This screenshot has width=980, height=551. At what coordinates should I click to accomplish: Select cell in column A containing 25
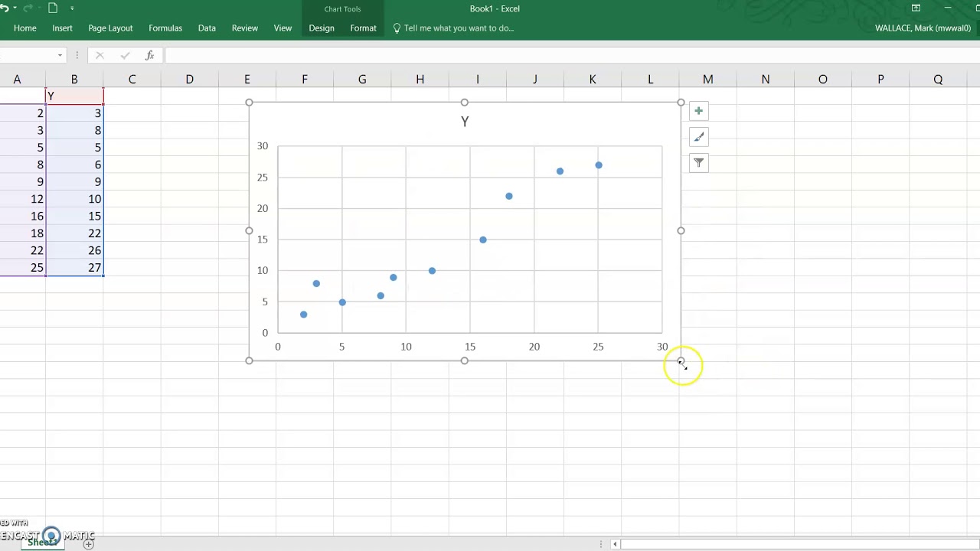tap(22, 268)
